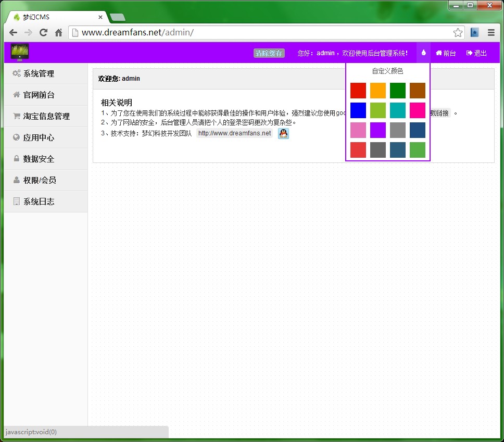Select the lime green color swatch
This screenshot has height=442, width=504.
click(x=378, y=110)
